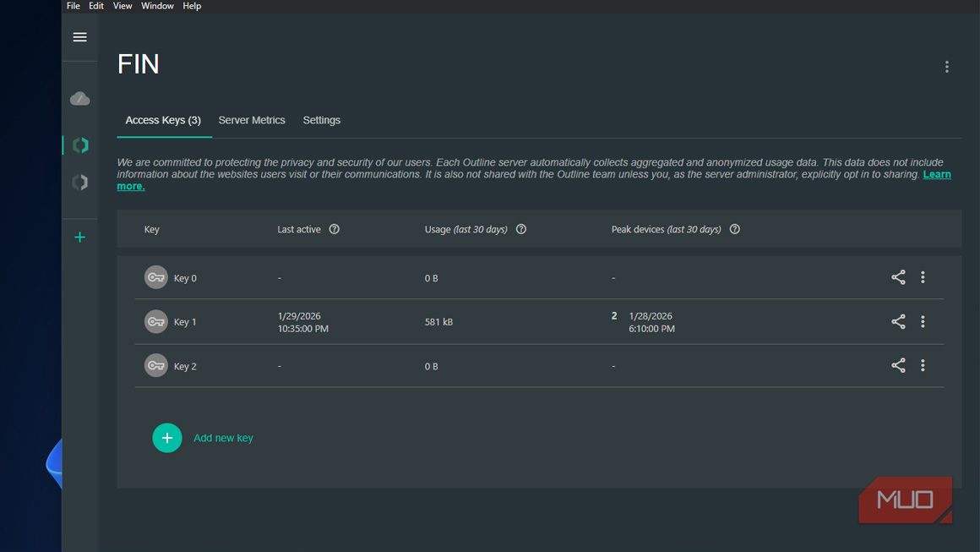Click the FIN server name heading
This screenshot has width=980, height=552.
point(138,63)
